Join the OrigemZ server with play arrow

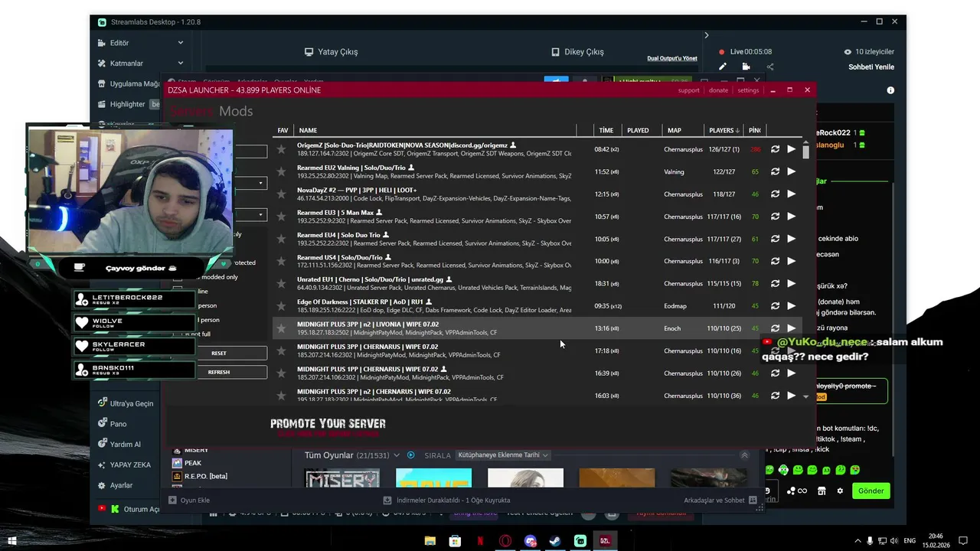(x=792, y=149)
